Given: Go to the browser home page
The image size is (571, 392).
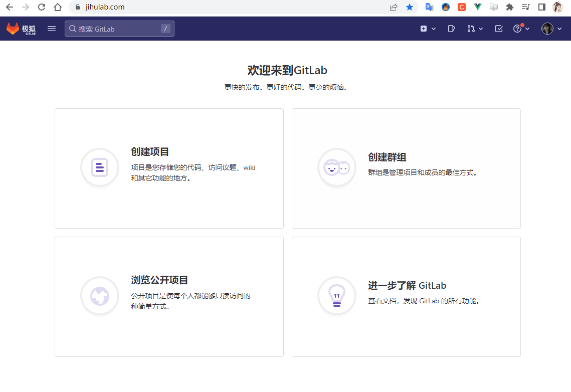Looking at the screenshot, I should coord(58,7).
